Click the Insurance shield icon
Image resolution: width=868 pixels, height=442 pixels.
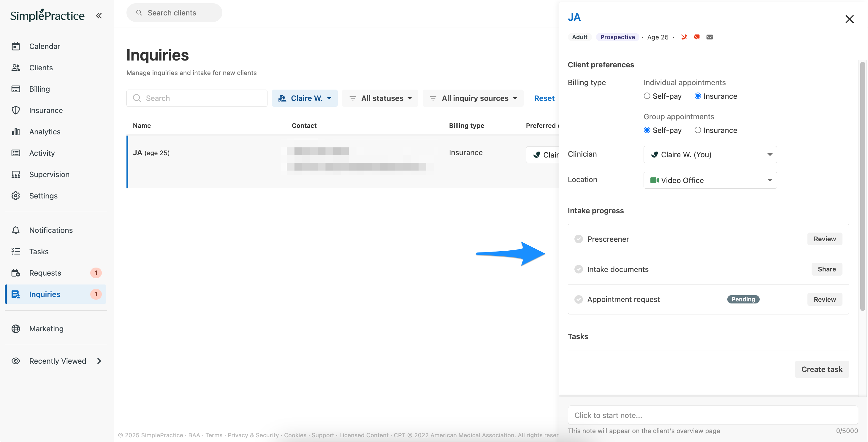click(x=16, y=110)
